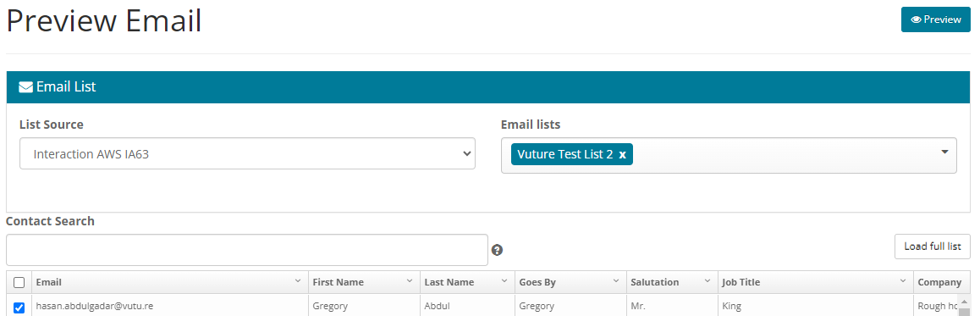The height and width of the screenshot is (316, 980).
Task: Select the Mr. salutation cell
Action: pos(672,306)
